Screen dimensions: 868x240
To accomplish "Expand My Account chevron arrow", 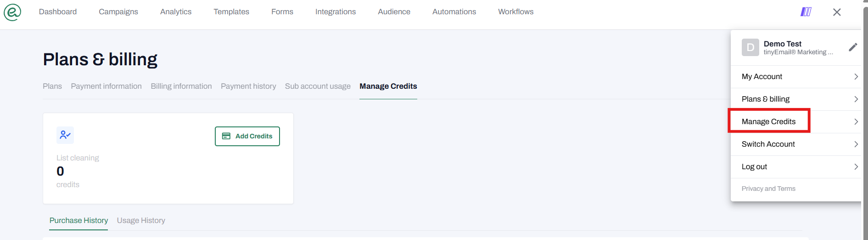I will pos(856,77).
